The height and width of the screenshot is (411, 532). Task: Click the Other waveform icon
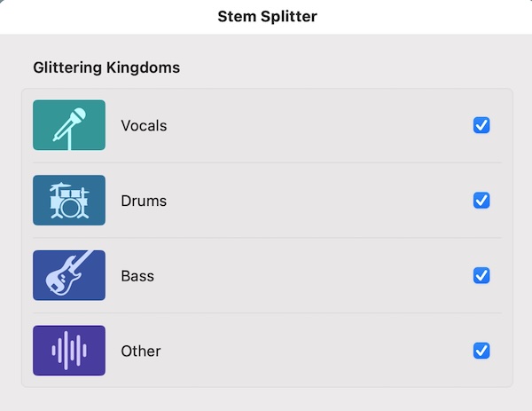[69, 351]
